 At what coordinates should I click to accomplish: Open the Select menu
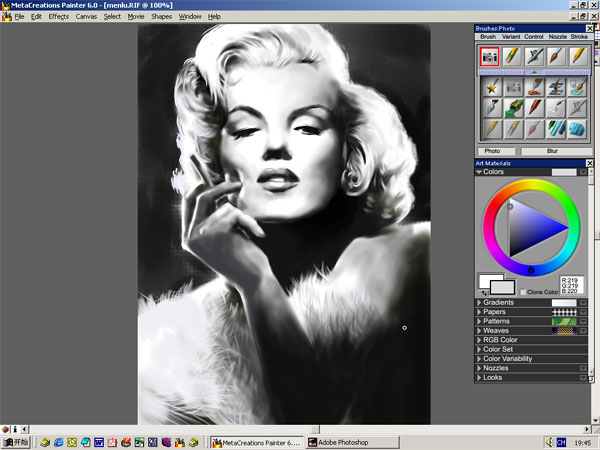[112, 16]
